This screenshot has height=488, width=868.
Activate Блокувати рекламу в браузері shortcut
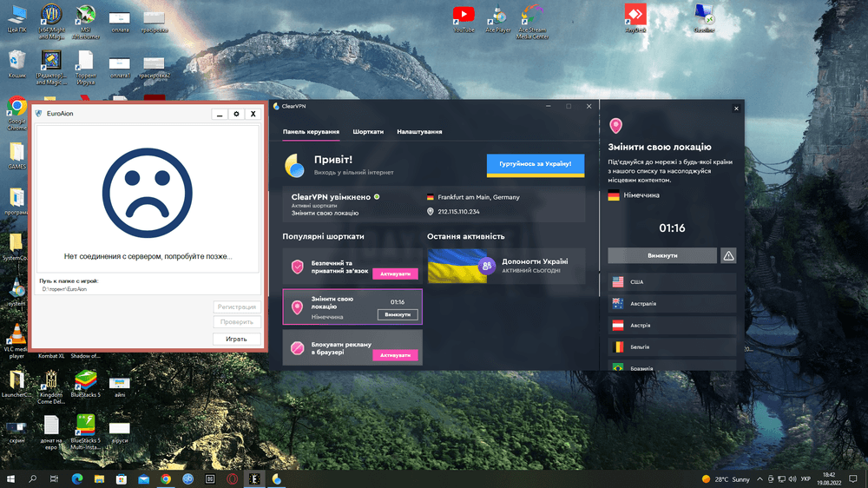coord(395,355)
